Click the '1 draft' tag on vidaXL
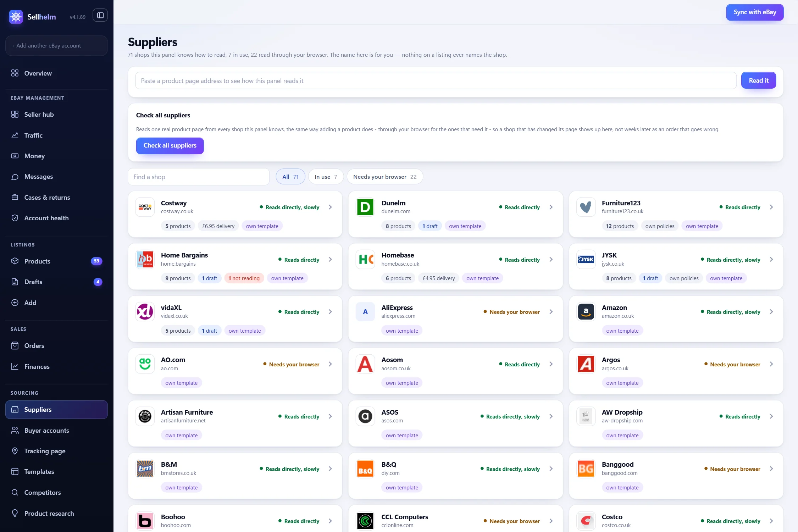Image resolution: width=798 pixels, height=532 pixels. point(209,331)
